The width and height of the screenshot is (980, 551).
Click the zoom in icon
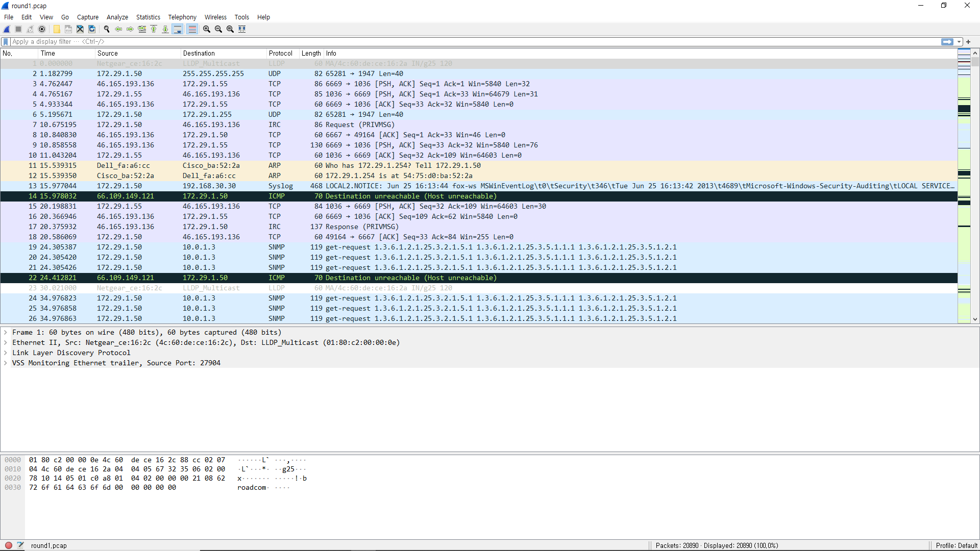(x=207, y=29)
